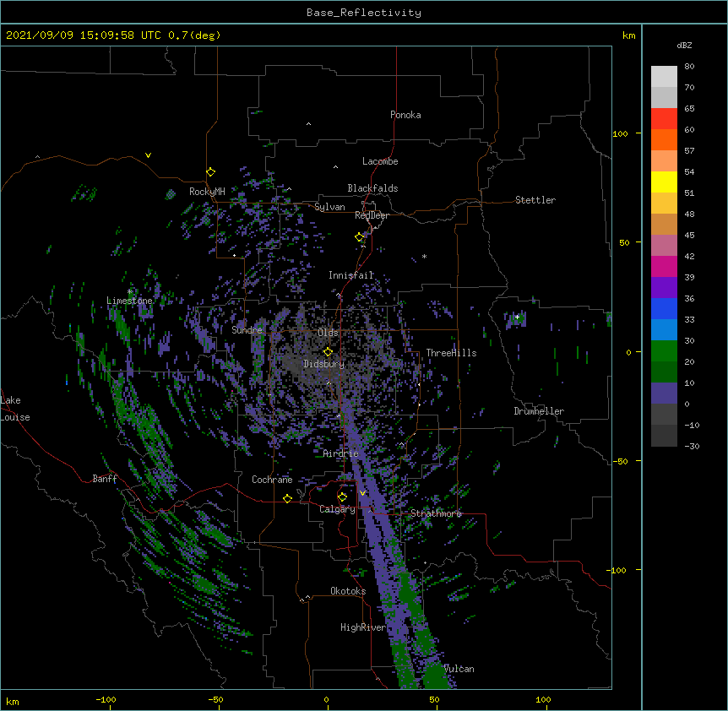This screenshot has width=728, height=711.
Task: Select the asterisk marker east of Innisfail
Action: click(x=424, y=257)
